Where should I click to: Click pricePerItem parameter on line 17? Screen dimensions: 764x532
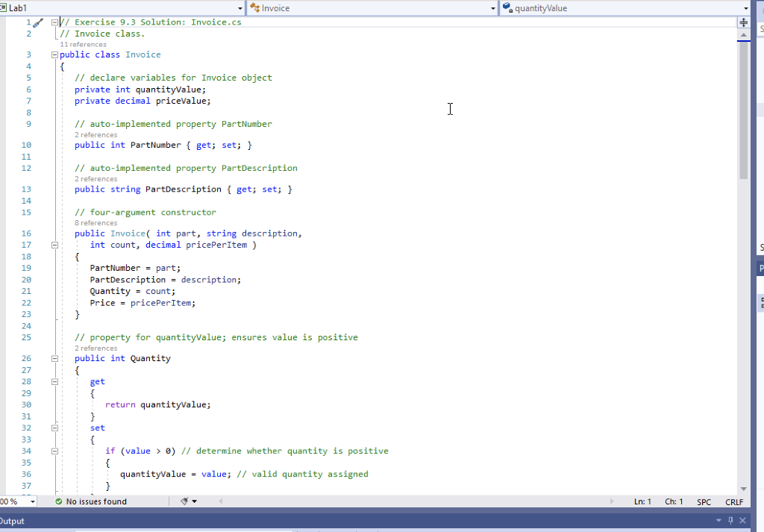point(216,245)
